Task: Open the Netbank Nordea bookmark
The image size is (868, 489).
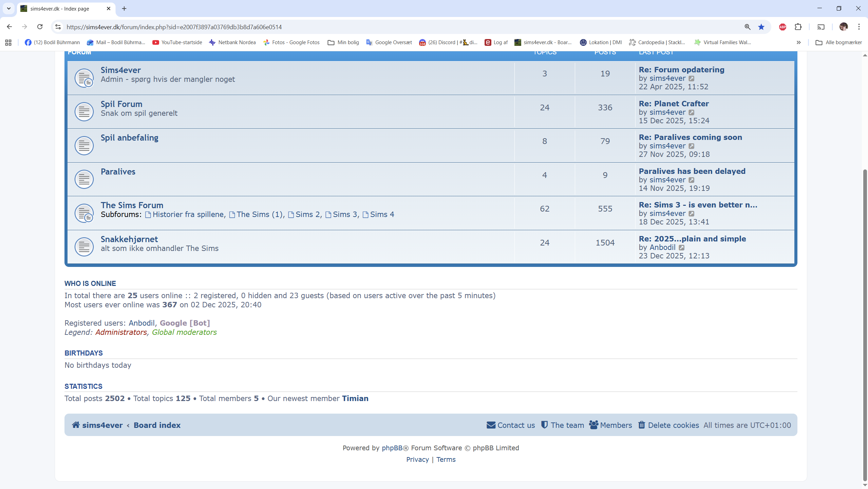Action: [x=232, y=42]
